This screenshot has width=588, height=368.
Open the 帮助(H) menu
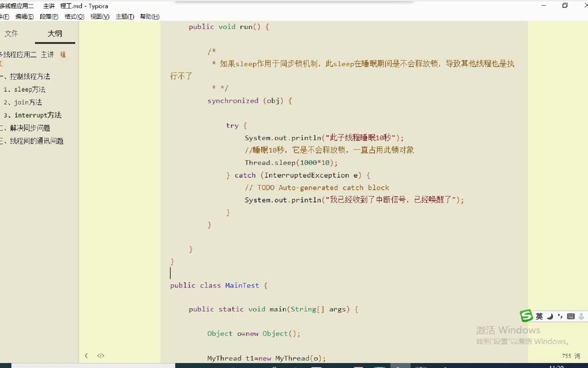(x=150, y=17)
